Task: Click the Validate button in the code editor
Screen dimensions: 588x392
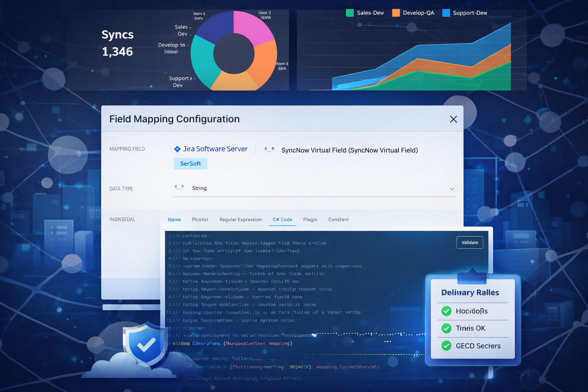Action: [x=470, y=242]
